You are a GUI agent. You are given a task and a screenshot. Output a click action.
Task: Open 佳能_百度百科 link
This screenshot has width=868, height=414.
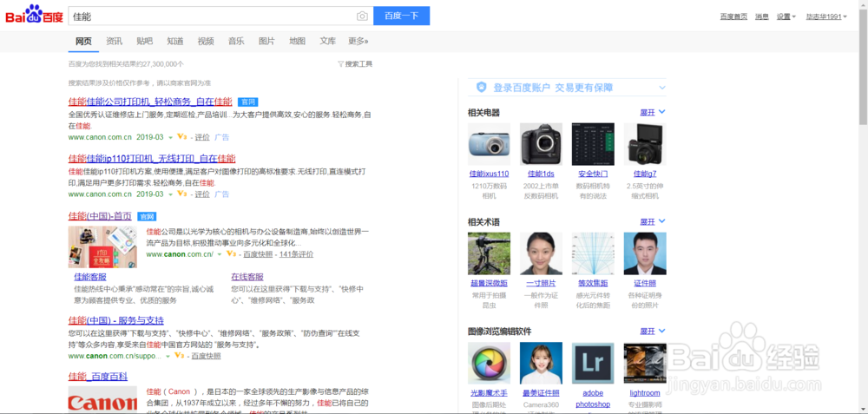[x=98, y=377]
